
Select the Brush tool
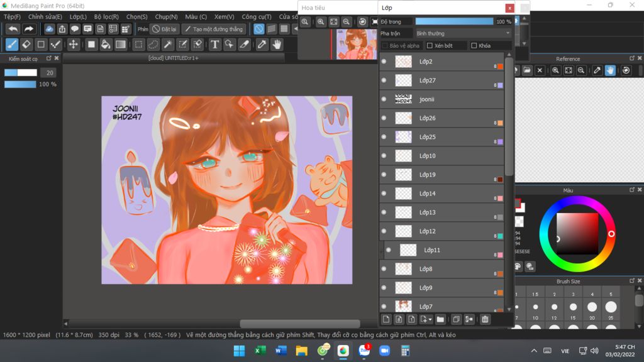pyautogui.click(x=12, y=45)
